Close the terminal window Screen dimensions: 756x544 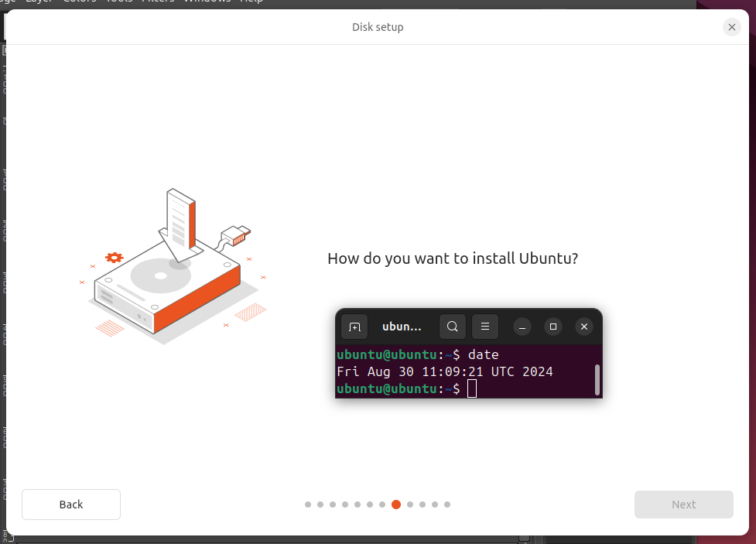coord(584,327)
